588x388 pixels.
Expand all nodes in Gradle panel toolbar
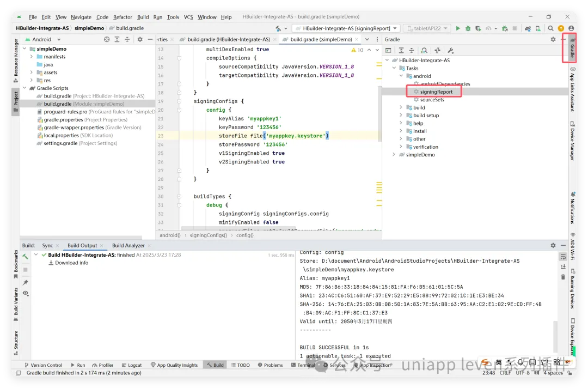click(401, 50)
